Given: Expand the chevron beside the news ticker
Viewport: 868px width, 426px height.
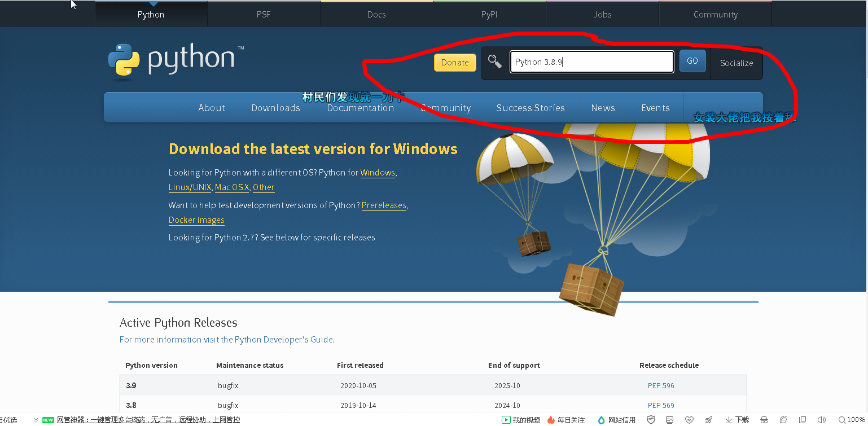Looking at the screenshot, I should pos(36,420).
